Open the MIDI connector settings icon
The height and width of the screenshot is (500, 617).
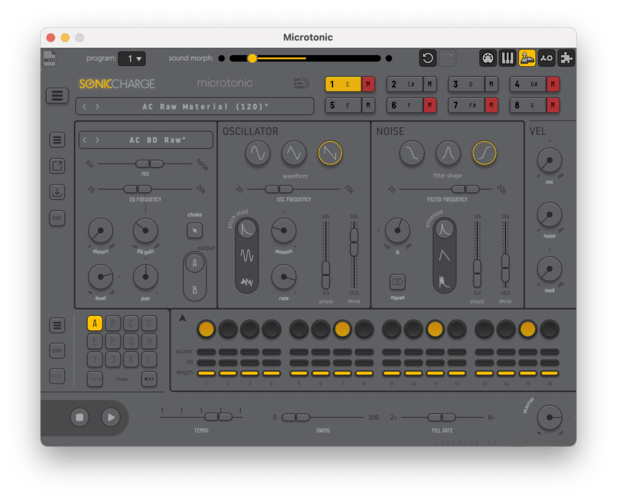click(488, 58)
